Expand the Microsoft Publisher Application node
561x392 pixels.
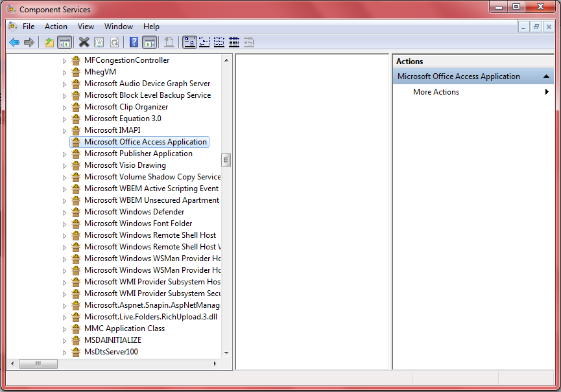coord(64,154)
